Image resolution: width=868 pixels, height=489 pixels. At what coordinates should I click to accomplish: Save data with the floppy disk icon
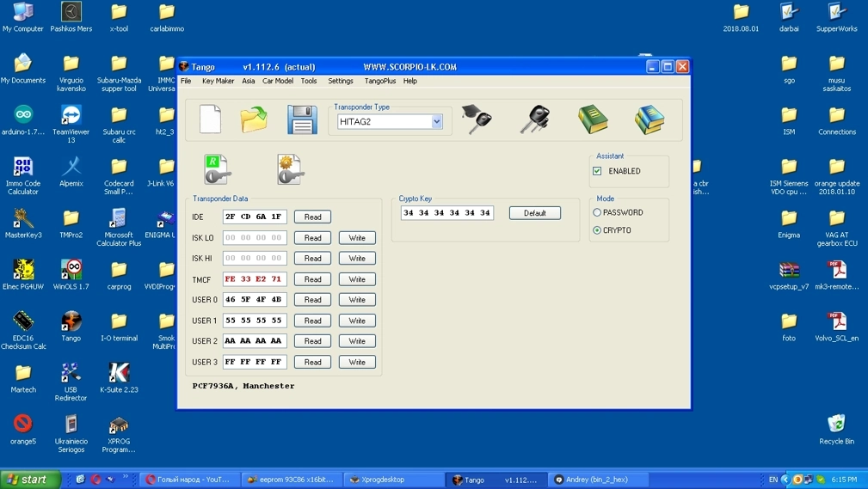point(302,119)
